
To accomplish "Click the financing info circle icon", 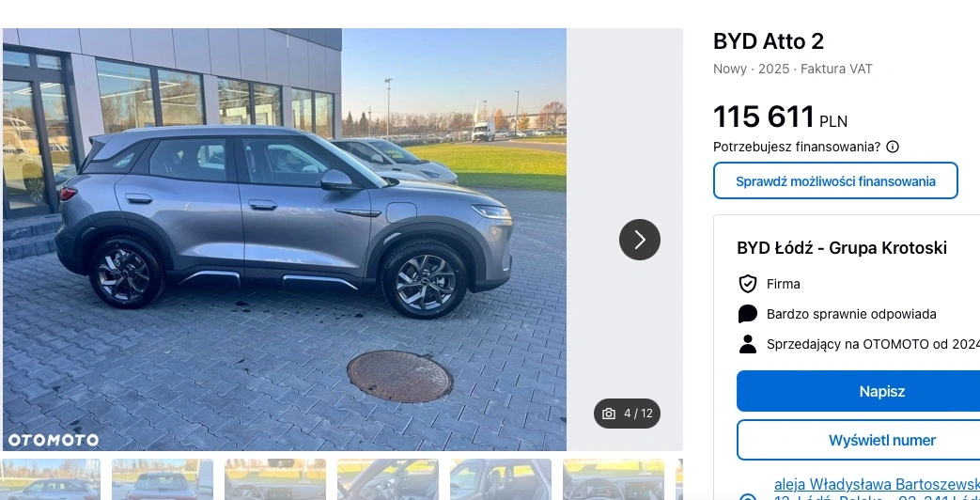I will click(x=893, y=147).
